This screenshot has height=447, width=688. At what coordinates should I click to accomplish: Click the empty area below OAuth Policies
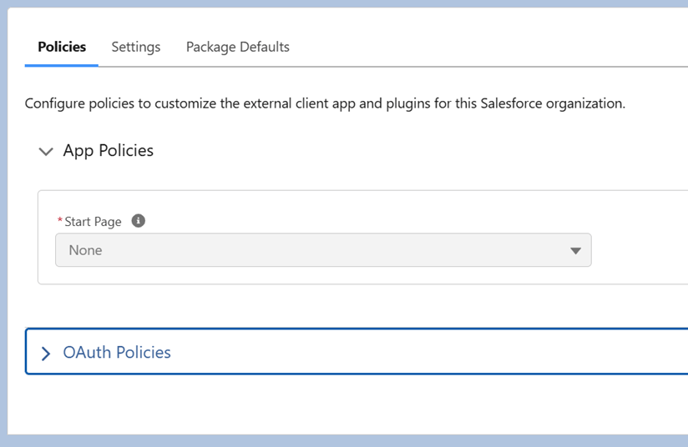[x=350, y=405]
